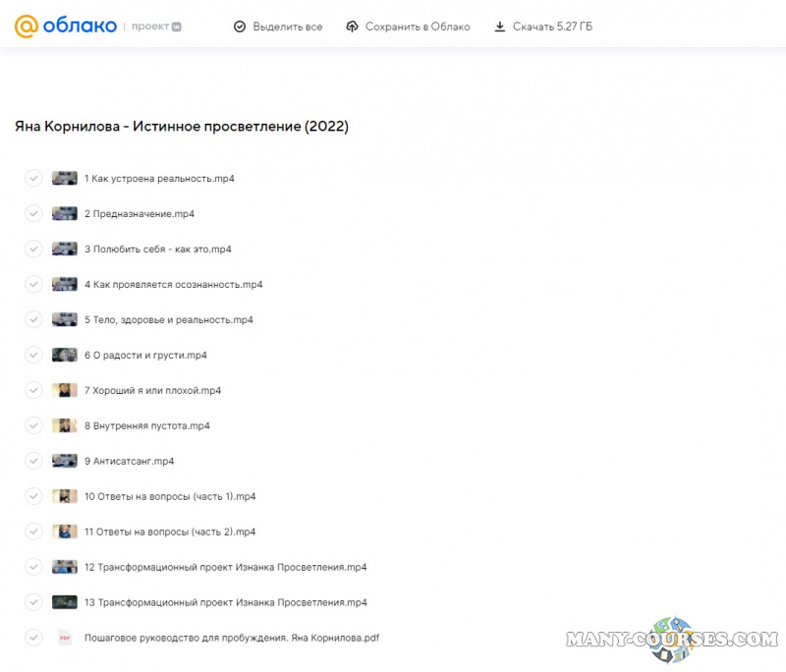The image size is (786, 672).
Task: Select checkbox for 2 Предназначение.mp4
Action: (33, 214)
